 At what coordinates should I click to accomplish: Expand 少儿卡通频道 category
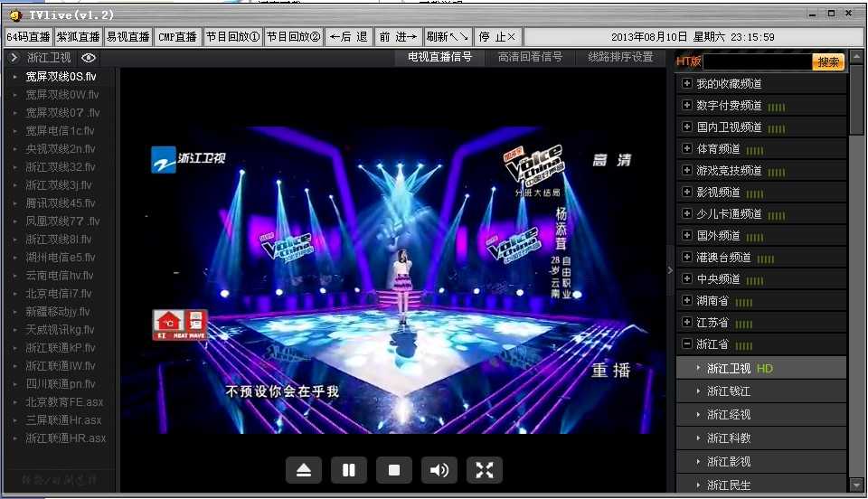[x=761, y=213]
